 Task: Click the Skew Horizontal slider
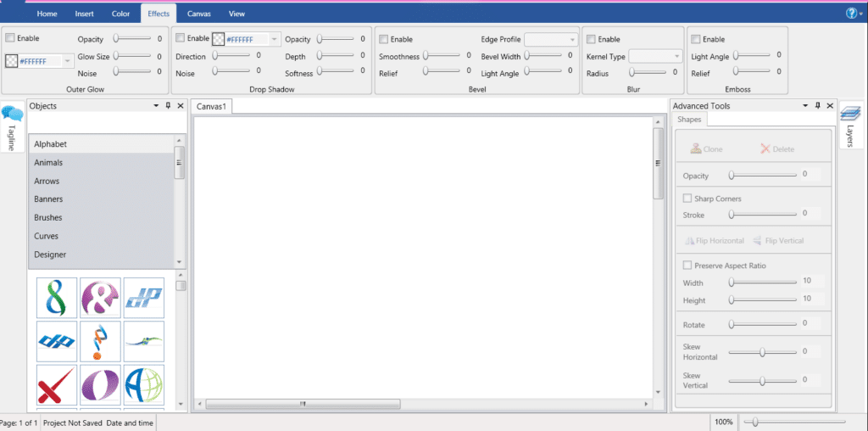pyautogui.click(x=763, y=352)
